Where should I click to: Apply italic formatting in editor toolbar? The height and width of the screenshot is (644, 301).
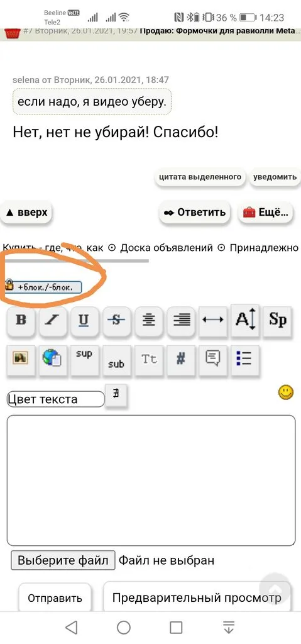(53, 321)
